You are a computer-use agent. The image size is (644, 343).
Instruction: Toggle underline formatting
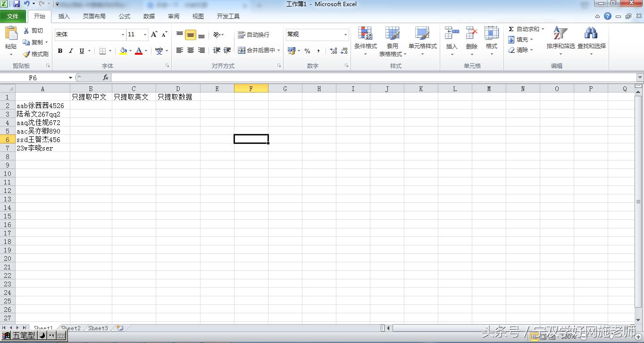click(x=82, y=51)
